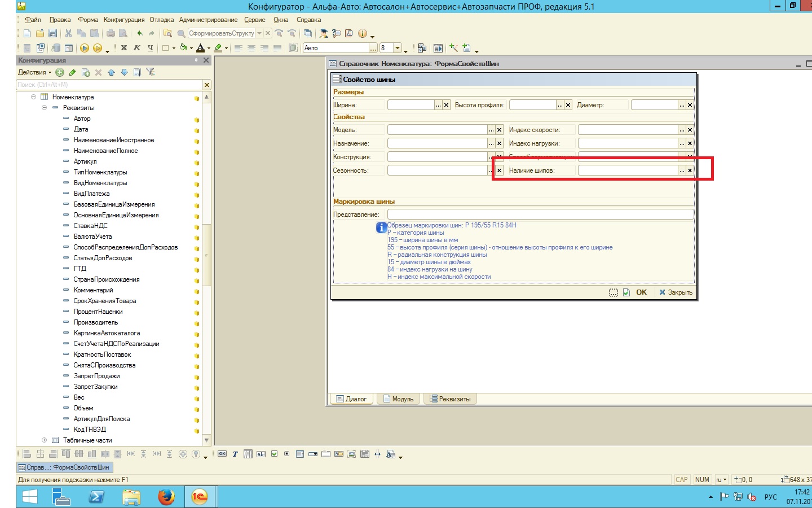
Task: Insert a text label (T) control
Action: point(235,454)
